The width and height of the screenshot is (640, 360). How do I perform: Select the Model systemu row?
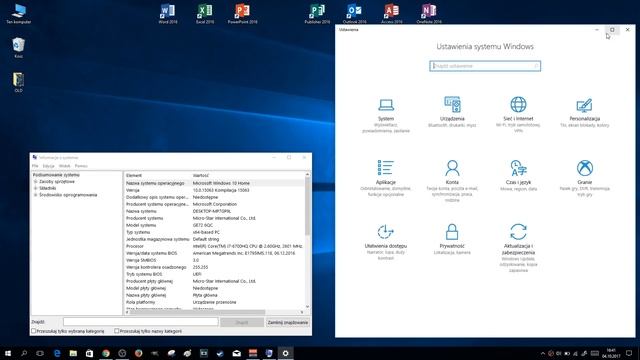215,225
